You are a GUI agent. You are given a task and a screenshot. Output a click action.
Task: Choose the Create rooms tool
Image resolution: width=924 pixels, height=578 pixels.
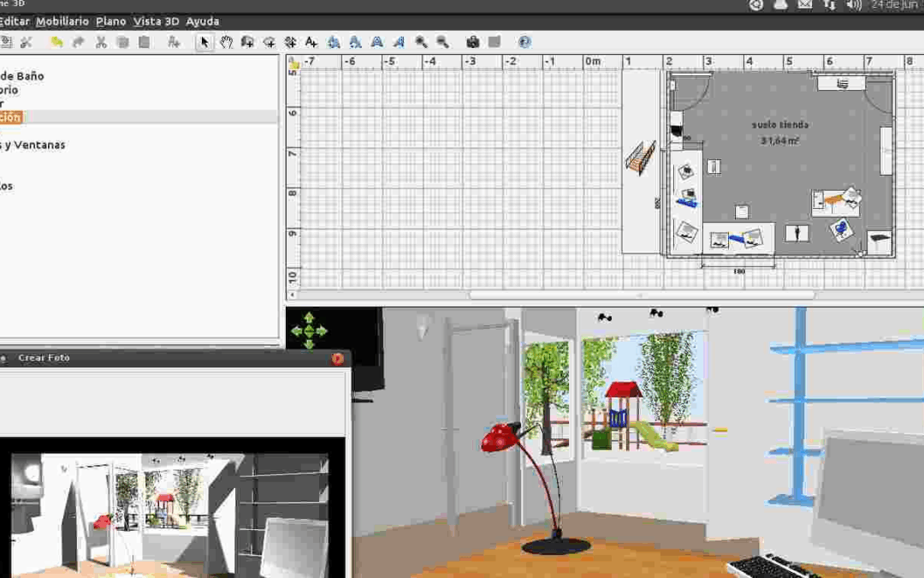[269, 42]
